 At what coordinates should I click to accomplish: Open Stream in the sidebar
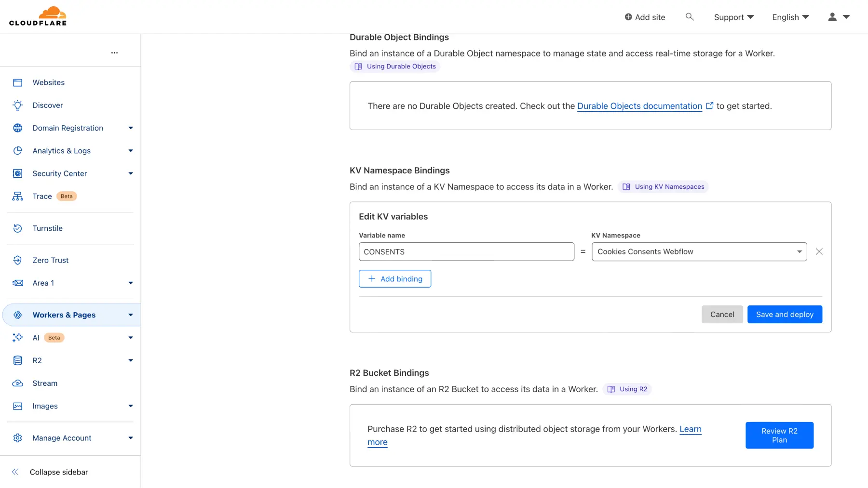point(45,383)
